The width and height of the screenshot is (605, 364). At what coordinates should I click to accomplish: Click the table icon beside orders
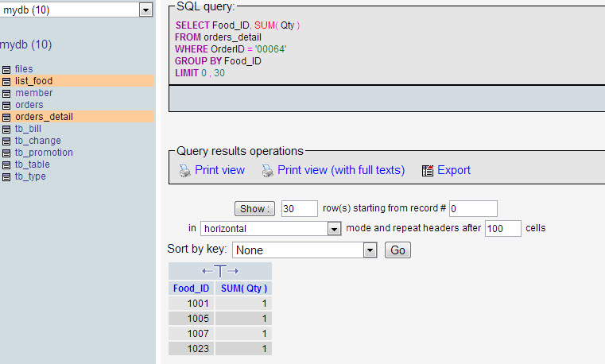[x=6, y=105]
